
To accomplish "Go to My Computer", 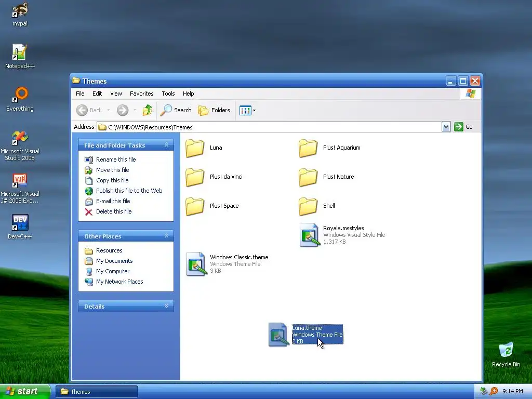I will point(113,271).
